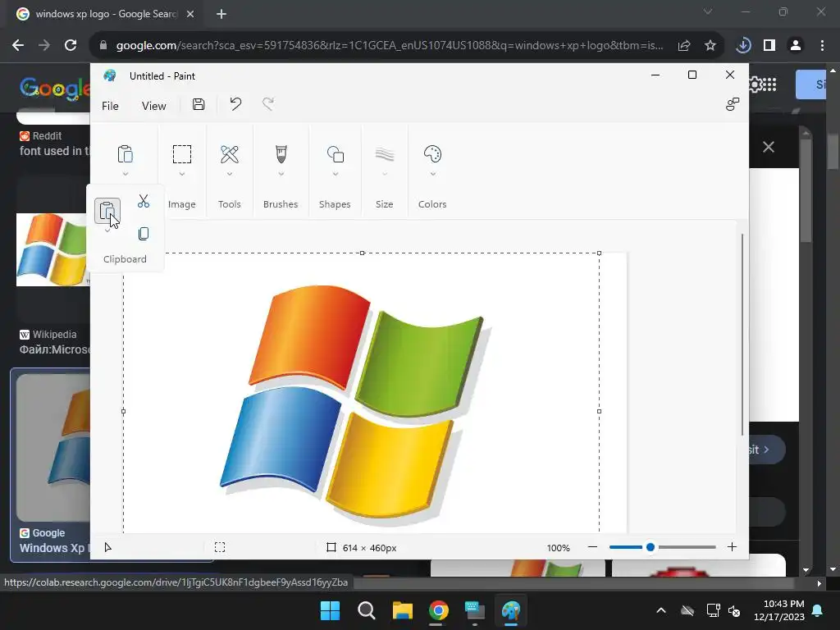840x630 pixels.
Task: Click the Paint vertical scrollbar
Action: coord(742,335)
